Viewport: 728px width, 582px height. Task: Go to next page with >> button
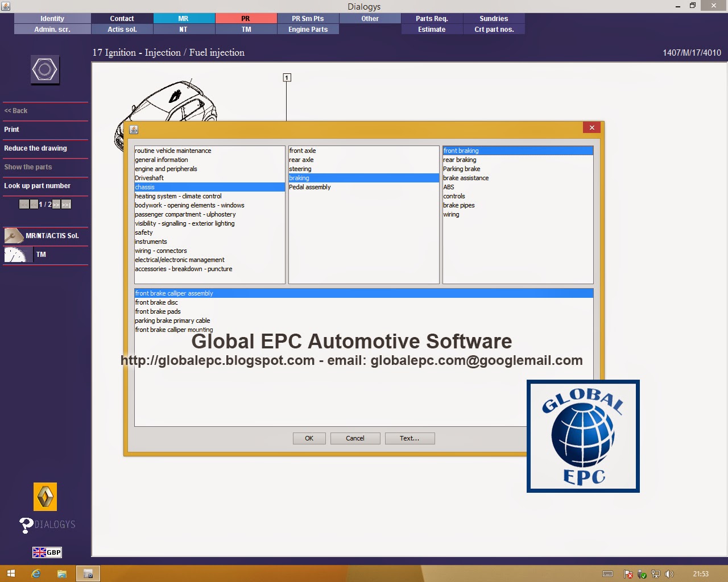point(56,204)
